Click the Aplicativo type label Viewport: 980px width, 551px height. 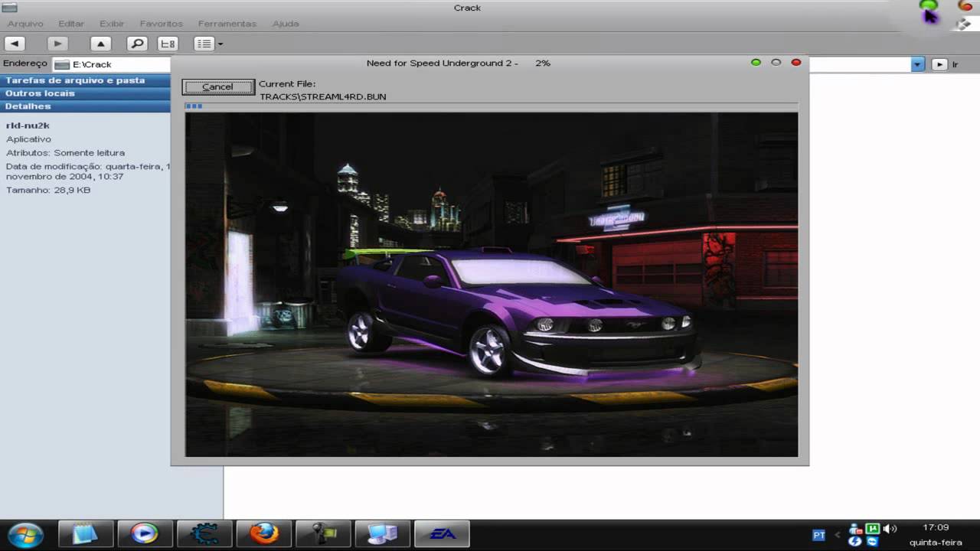[x=28, y=139]
